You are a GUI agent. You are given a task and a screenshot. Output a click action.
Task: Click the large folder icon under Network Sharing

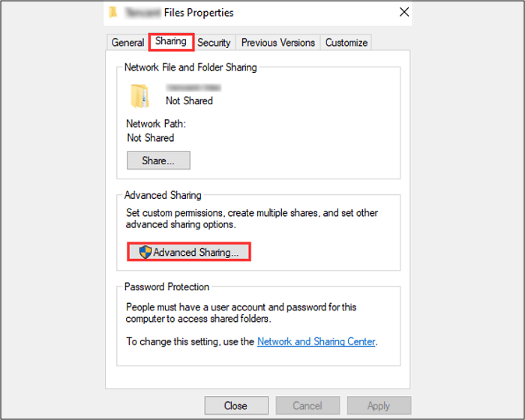coord(139,95)
